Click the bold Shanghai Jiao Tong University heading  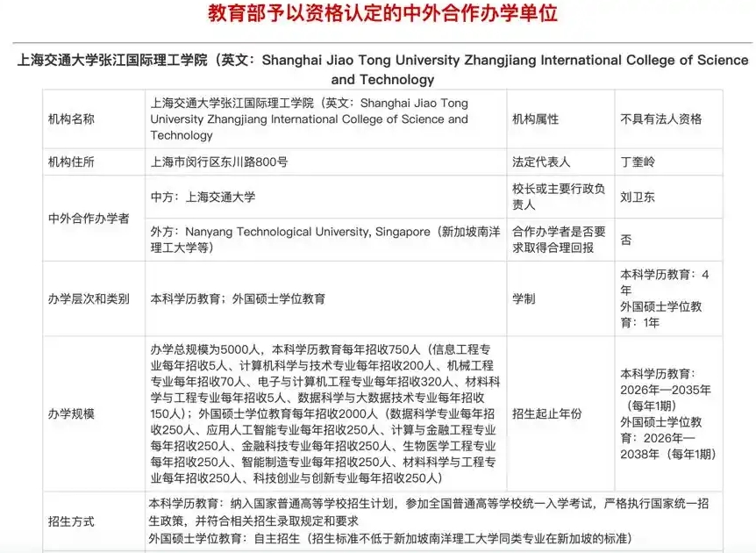(382, 69)
